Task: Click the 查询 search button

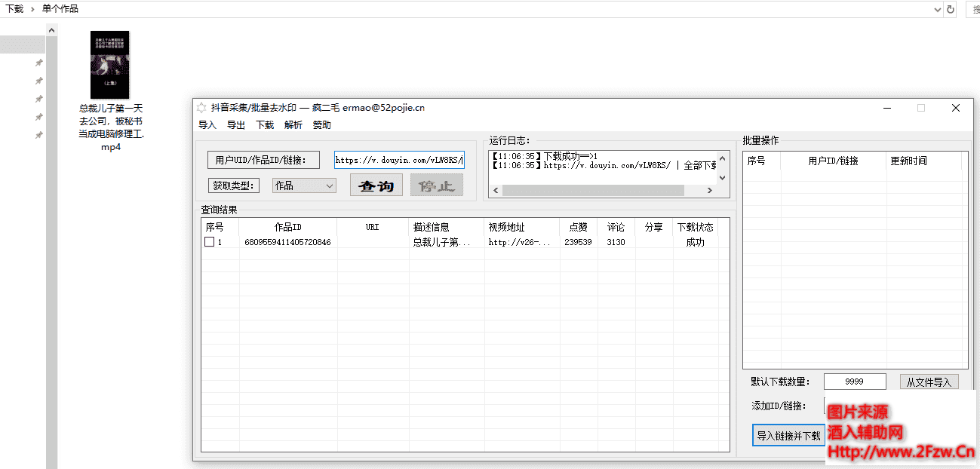Action: (376, 185)
